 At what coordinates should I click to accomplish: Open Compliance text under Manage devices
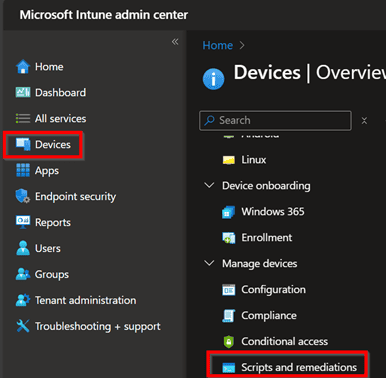(x=269, y=316)
